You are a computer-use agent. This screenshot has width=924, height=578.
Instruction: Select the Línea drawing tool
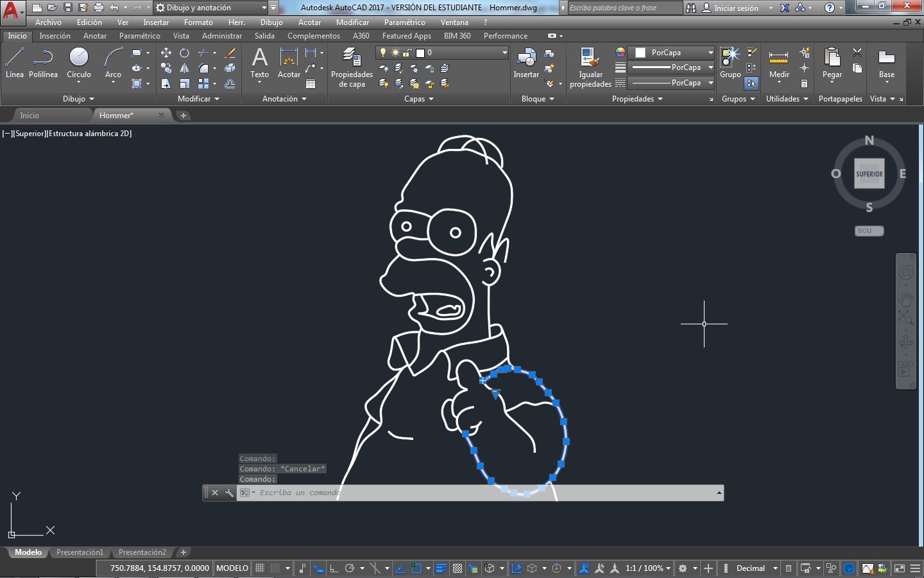coord(14,63)
